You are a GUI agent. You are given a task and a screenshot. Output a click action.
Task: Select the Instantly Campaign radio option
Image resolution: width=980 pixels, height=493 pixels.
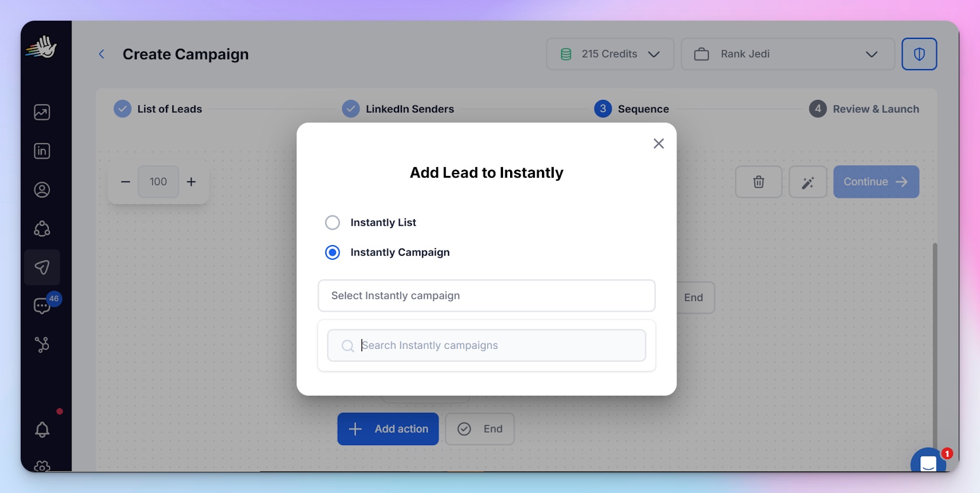[333, 253]
